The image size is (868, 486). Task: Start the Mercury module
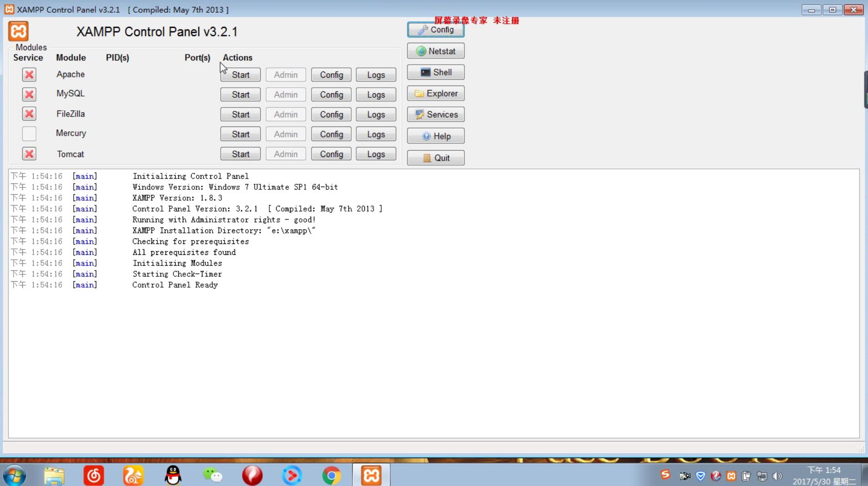240,134
